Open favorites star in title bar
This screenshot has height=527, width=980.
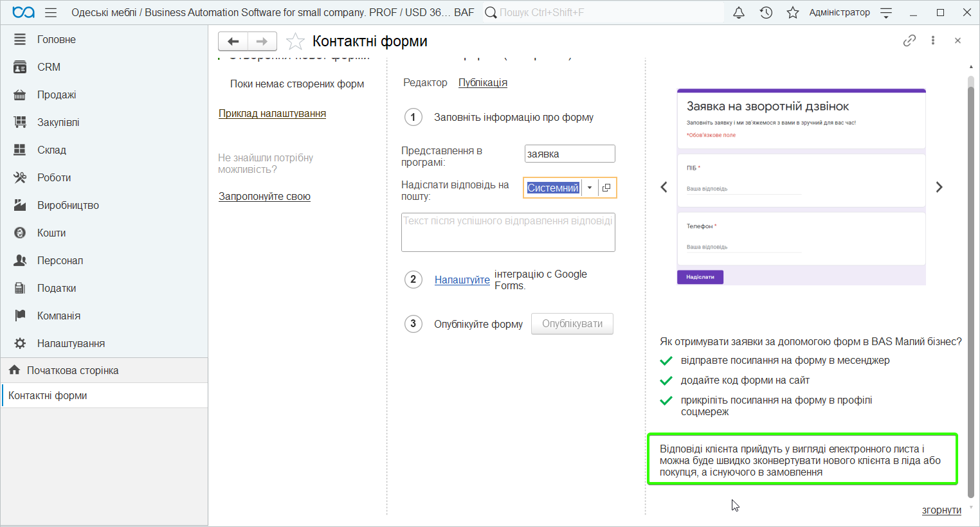[793, 12]
